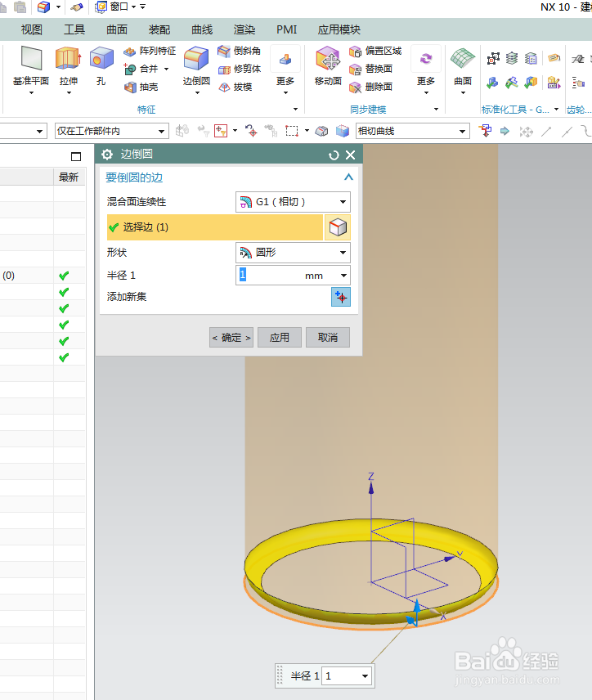
Task: Switch to the 装配 ribbon tab
Action: [159, 30]
